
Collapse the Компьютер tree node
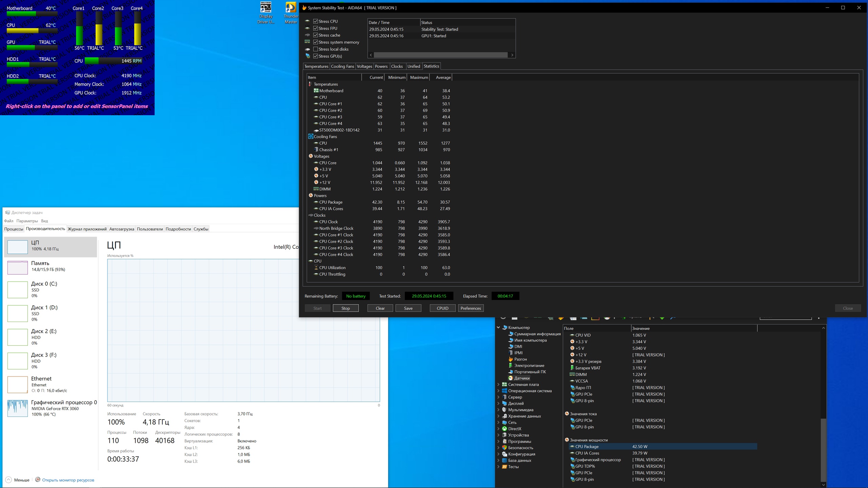tap(498, 328)
